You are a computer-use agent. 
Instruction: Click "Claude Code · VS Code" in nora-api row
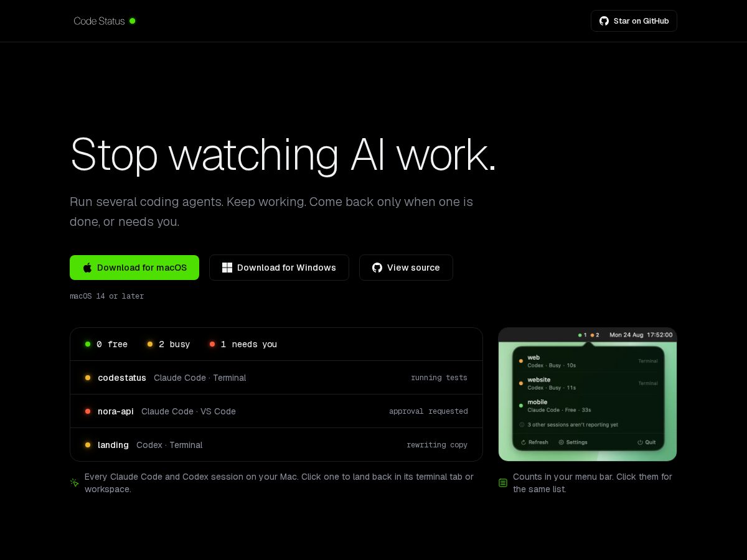tap(189, 411)
